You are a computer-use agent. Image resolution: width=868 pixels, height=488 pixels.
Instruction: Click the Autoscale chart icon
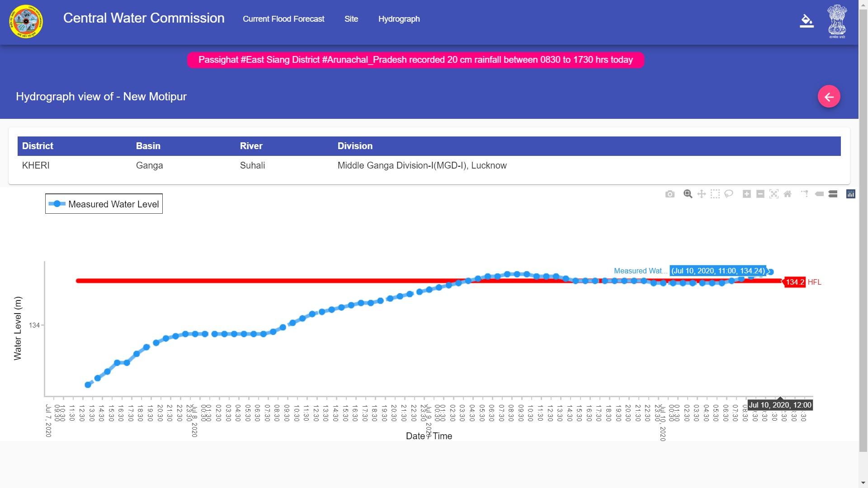click(774, 194)
